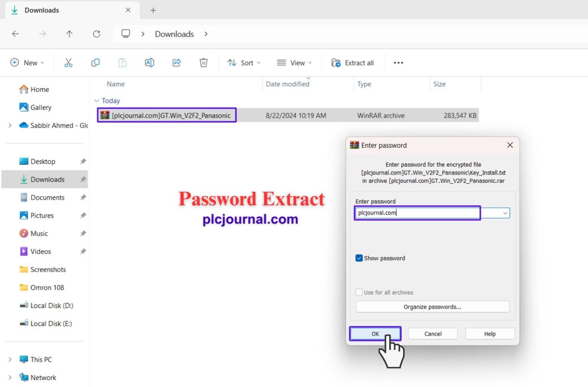
Task: Uncheck the Show password checkbox
Action: pos(359,258)
